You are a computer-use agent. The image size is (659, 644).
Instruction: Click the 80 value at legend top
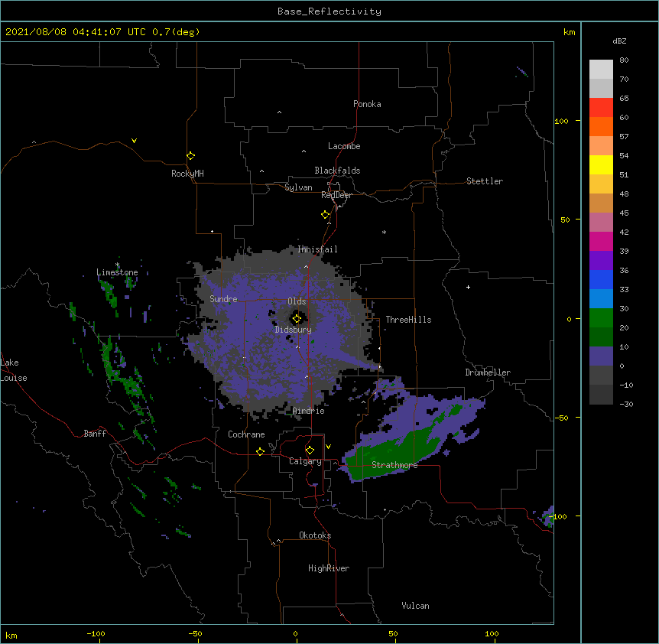(x=624, y=60)
